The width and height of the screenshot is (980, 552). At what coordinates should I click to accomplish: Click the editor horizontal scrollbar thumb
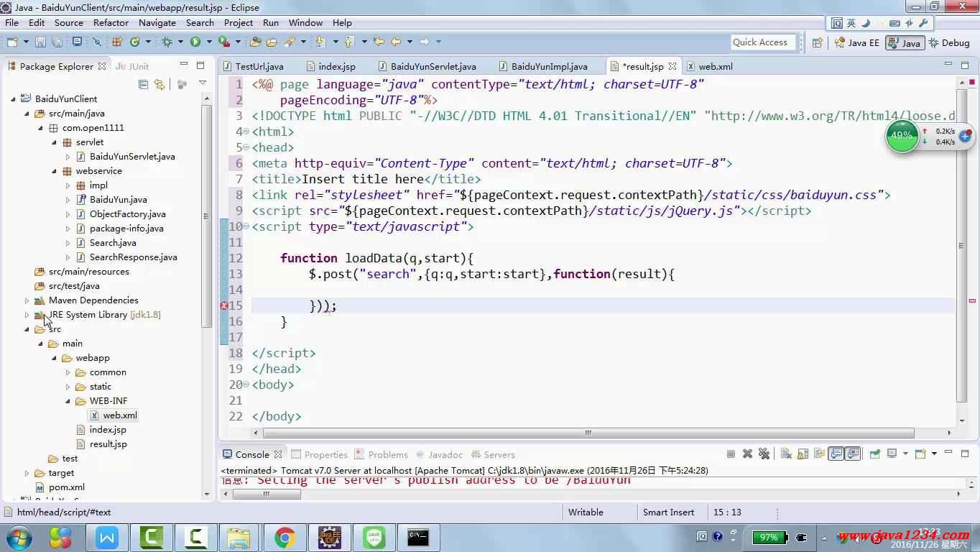point(588,433)
